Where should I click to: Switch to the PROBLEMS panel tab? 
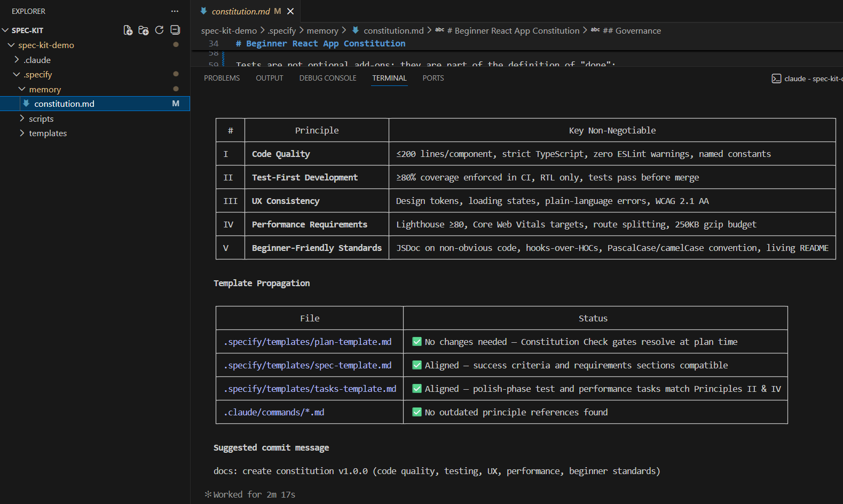tap(222, 78)
